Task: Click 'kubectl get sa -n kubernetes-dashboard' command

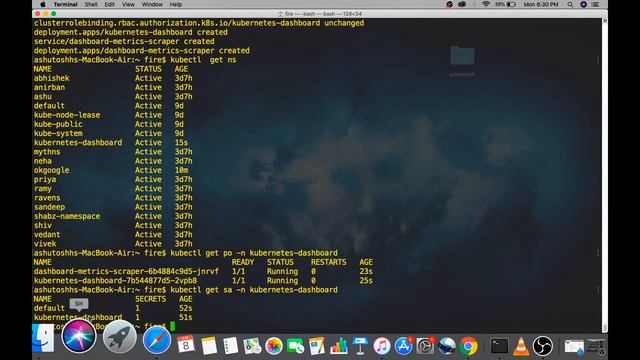Action: pos(254,290)
